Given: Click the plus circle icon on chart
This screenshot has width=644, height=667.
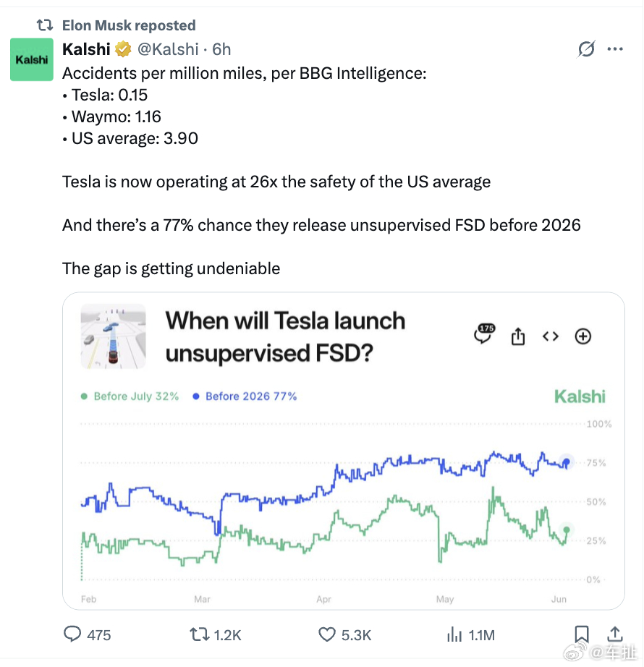Looking at the screenshot, I should (582, 336).
